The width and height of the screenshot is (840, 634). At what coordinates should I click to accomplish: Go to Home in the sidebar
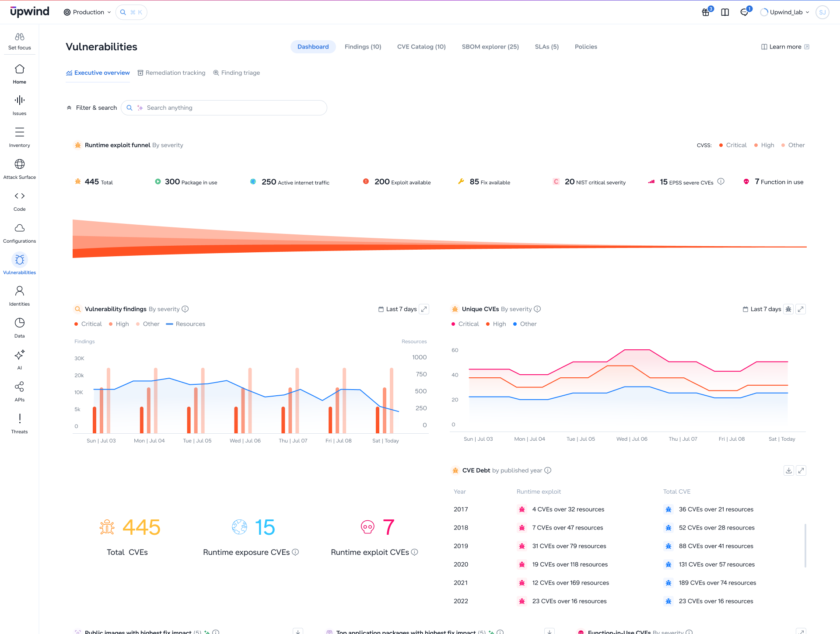point(20,74)
